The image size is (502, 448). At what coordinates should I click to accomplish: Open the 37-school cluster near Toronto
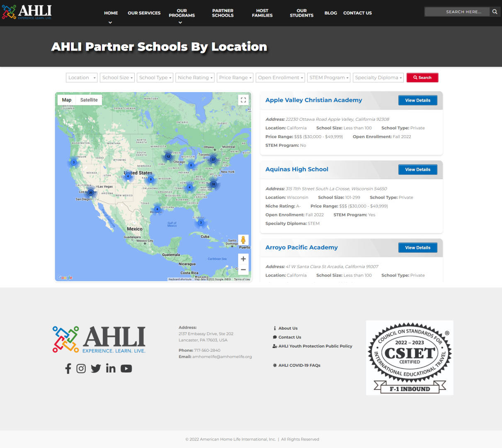(x=213, y=159)
